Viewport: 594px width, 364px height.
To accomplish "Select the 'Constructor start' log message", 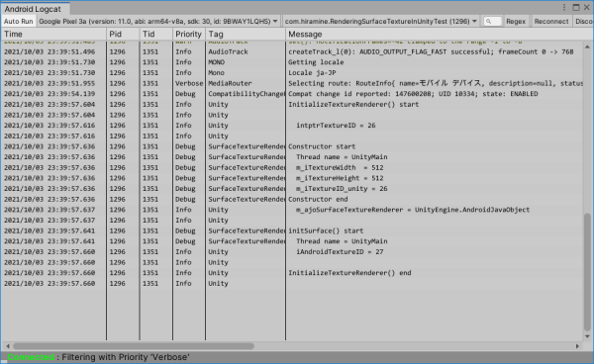I will click(x=322, y=146).
